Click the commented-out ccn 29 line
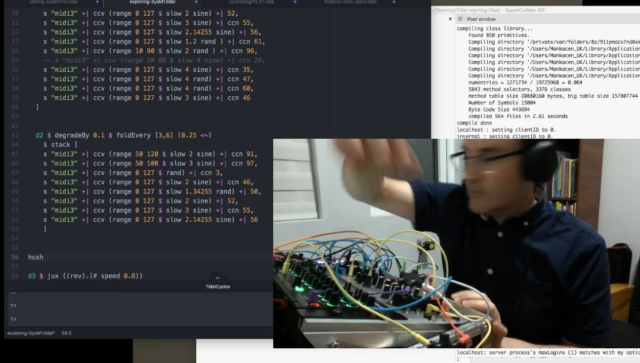Screen dimensions: 640x363 pyautogui.click(x=154, y=60)
